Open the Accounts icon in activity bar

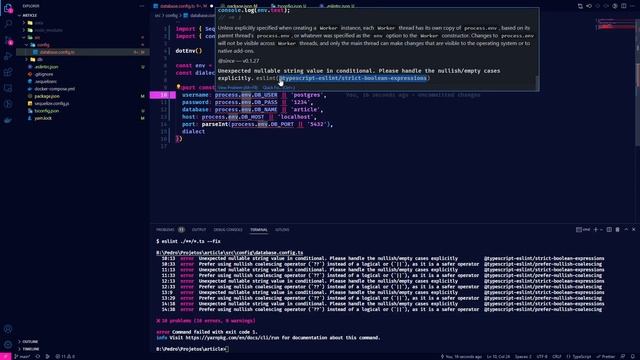(x=8, y=329)
